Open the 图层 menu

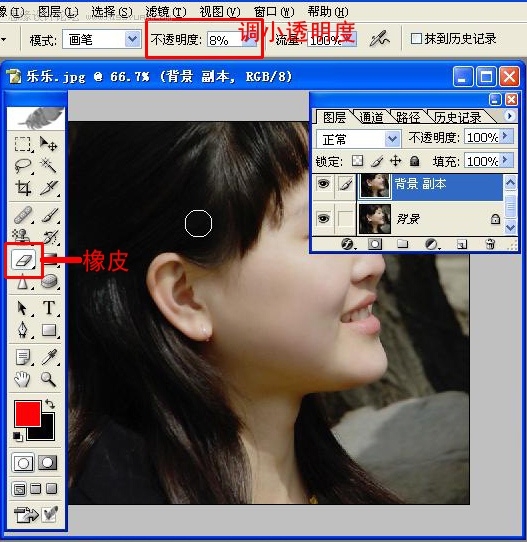[x=58, y=12]
